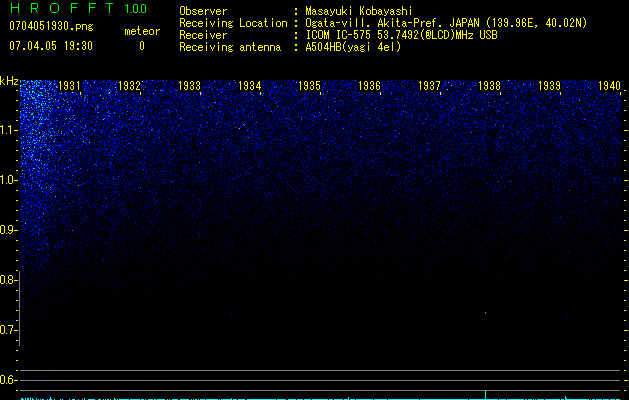Click the 1933 time marker

(189, 85)
